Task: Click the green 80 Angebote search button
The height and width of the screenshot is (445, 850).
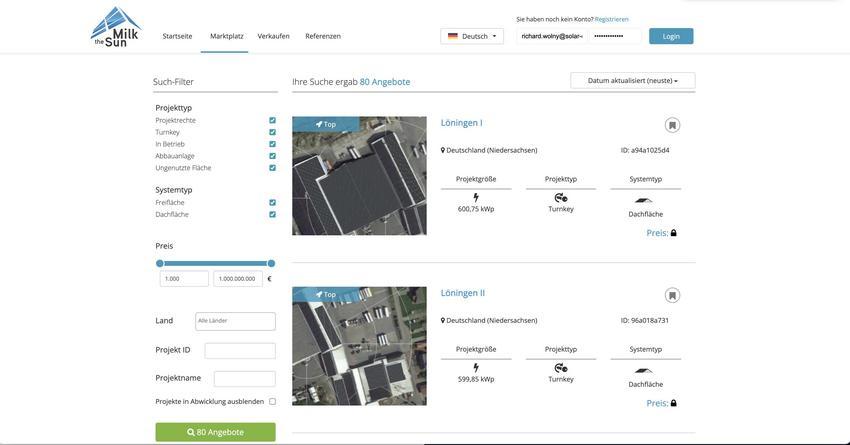Action: click(215, 432)
